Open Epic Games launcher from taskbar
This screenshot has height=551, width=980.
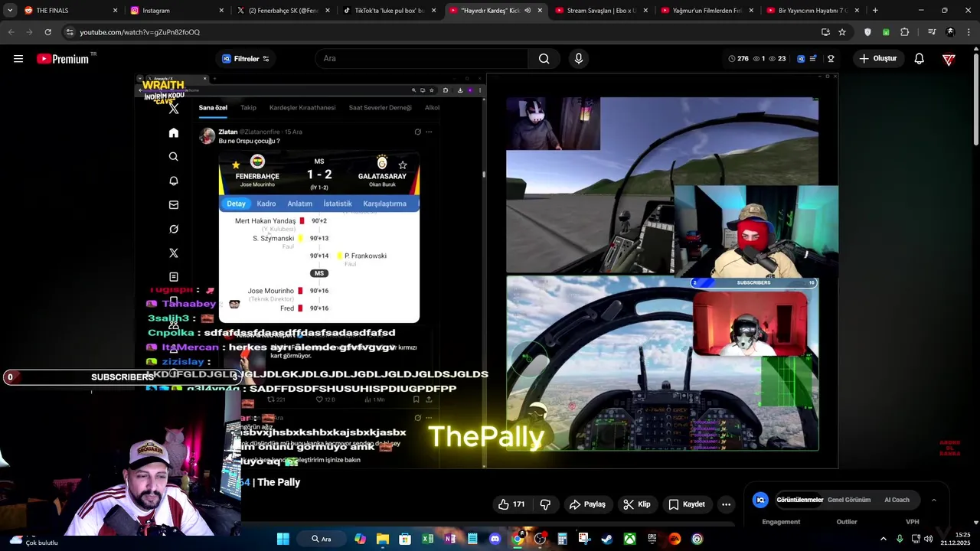pyautogui.click(x=652, y=539)
